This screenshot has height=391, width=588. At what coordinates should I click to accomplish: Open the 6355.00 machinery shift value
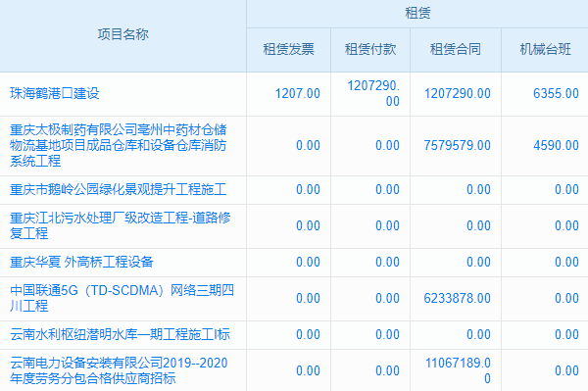(556, 93)
